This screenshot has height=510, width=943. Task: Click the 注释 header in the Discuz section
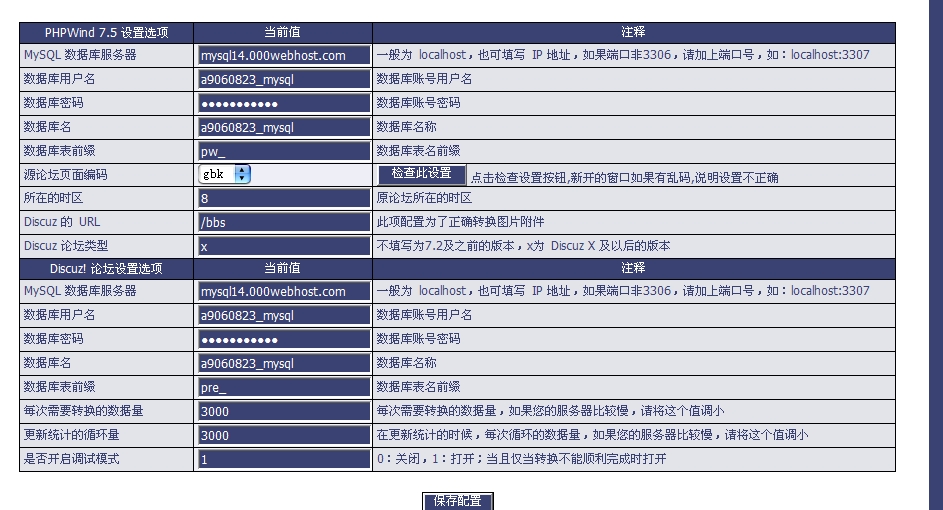[633, 268]
